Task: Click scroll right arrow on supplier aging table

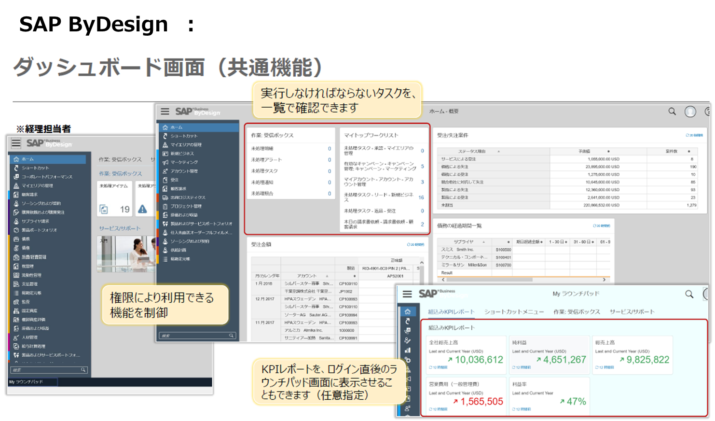Action: click(604, 279)
